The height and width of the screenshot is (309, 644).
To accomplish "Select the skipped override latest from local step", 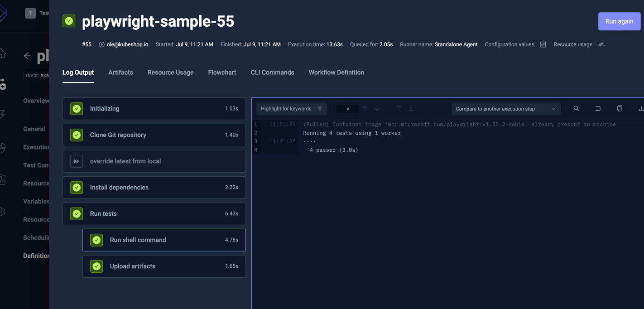I will tap(154, 161).
